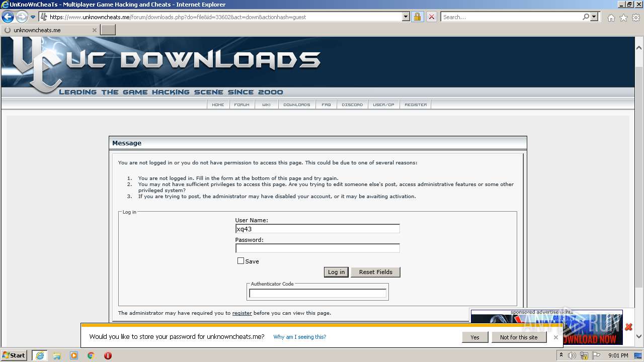Check the Save checkbox
Screen dimensions: 644x362
pyautogui.click(x=240, y=261)
